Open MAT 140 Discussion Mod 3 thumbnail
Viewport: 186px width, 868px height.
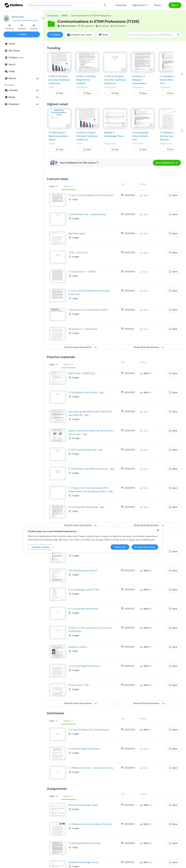pos(58,575)
